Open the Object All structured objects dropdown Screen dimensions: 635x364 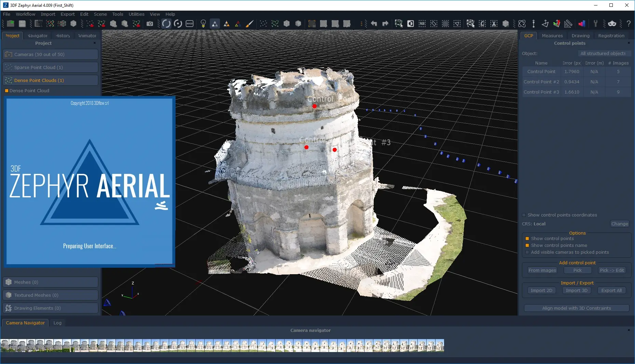pos(604,54)
